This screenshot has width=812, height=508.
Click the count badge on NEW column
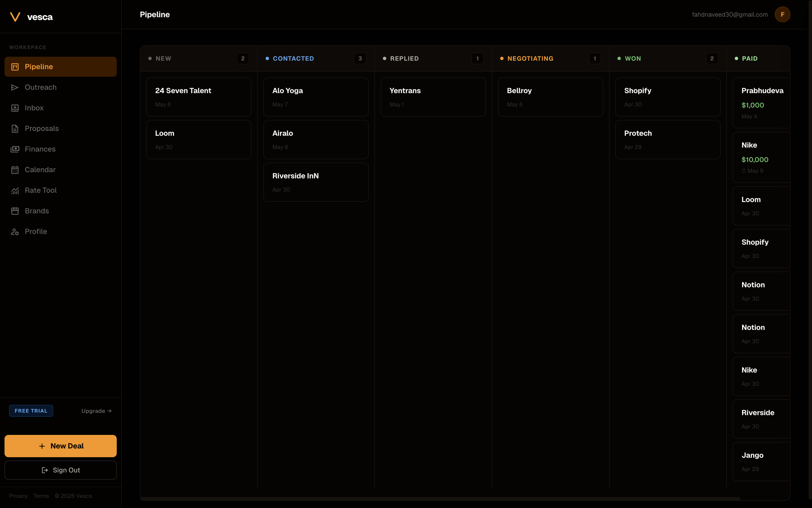tap(243, 58)
